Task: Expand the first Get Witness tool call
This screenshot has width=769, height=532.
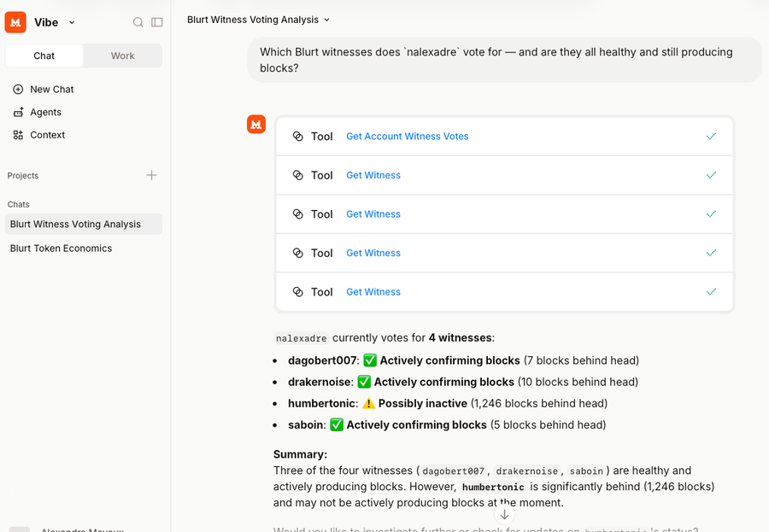Action: [504, 176]
